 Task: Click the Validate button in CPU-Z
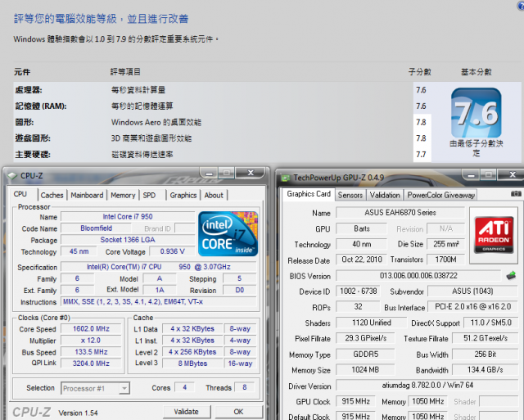click(x=187, y=412)
